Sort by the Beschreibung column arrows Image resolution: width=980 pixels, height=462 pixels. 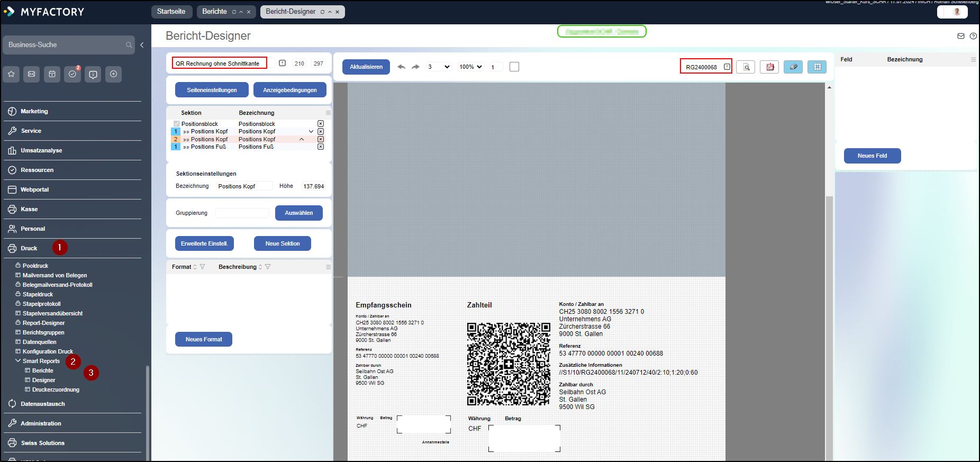coord(260,267)
